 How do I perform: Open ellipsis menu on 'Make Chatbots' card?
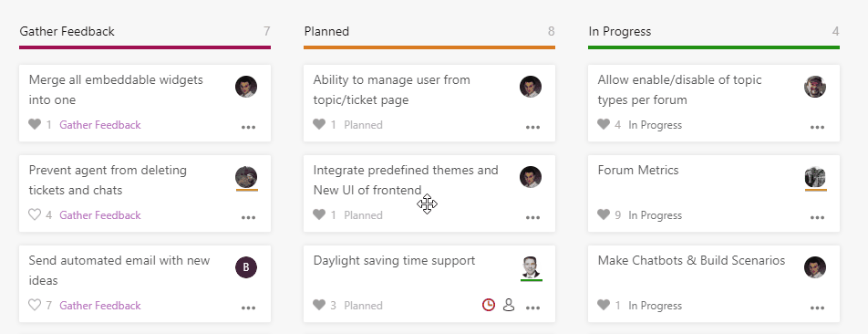pos(818,308)
